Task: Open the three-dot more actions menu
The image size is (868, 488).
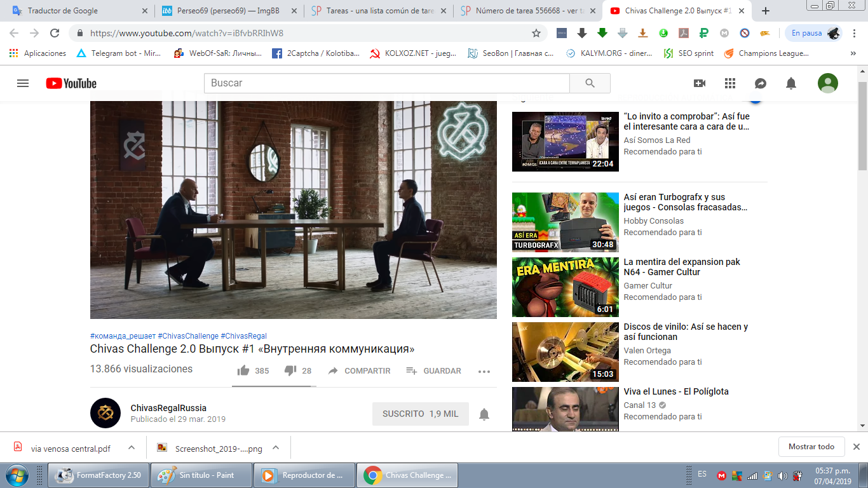Action: tap(484, 371)
